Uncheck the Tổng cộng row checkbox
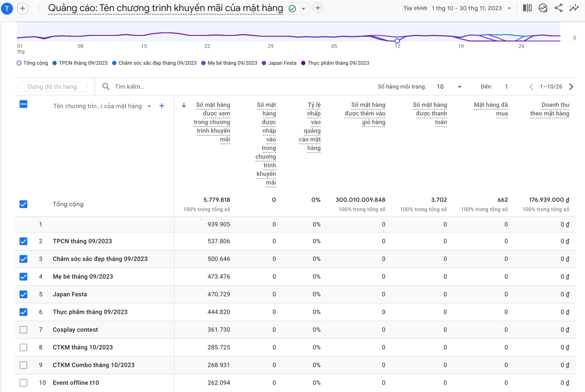The image size is (585, 392). 23,204
